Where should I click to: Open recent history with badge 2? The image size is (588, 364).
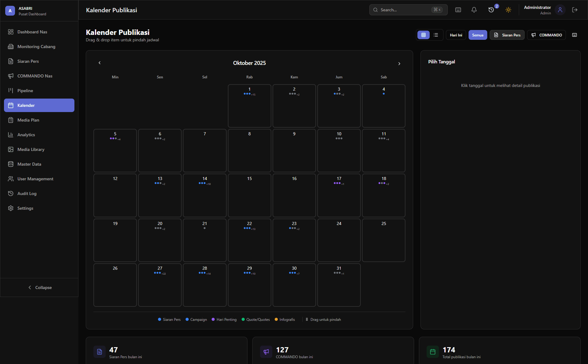coord(491,10)
